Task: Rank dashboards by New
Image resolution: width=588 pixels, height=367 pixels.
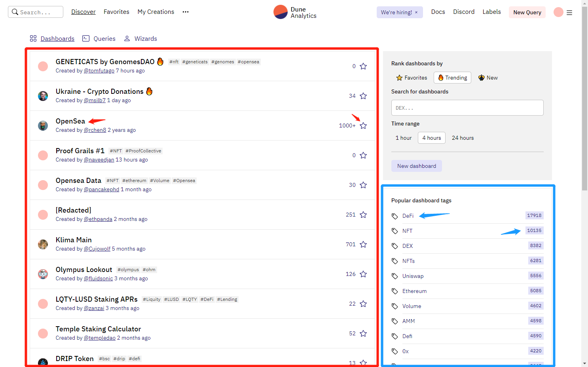Action: [x=488, y=78]
